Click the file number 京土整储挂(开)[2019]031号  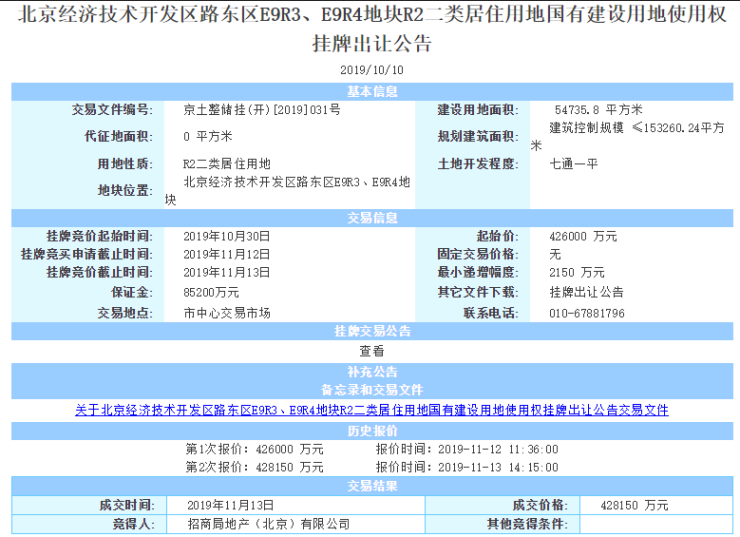pos(262,109)
